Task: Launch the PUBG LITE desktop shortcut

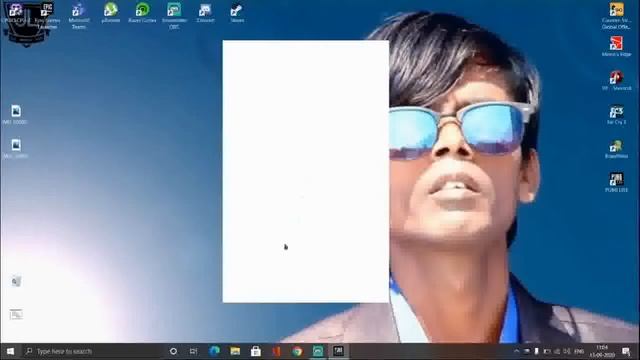Action: (616, 182)
